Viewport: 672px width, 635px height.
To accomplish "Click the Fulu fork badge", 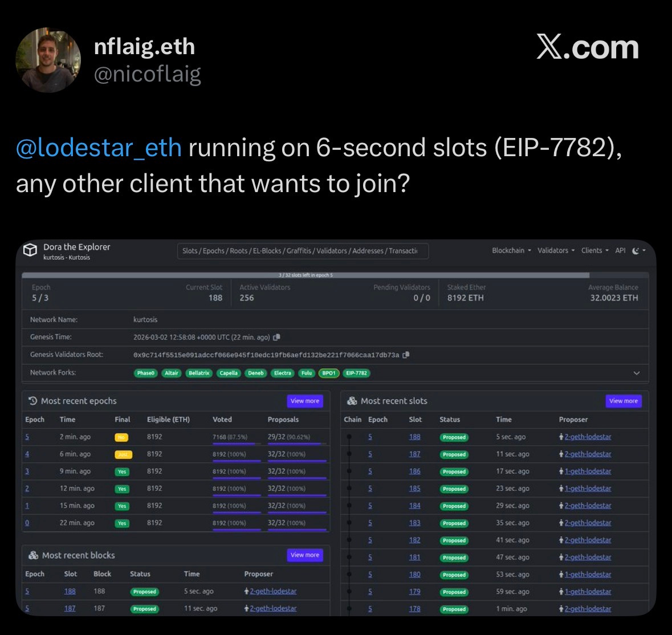I will tap(307, 373).
